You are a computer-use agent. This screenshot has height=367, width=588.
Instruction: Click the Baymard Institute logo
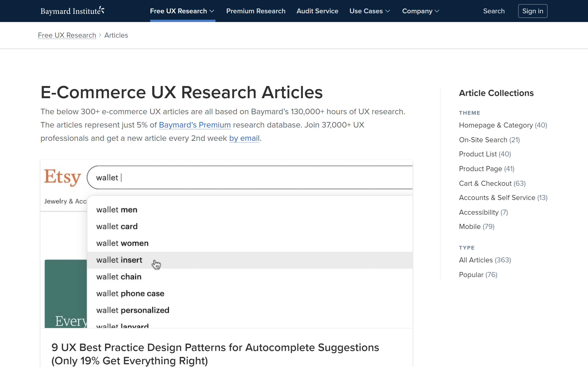(x=72, y=11)
